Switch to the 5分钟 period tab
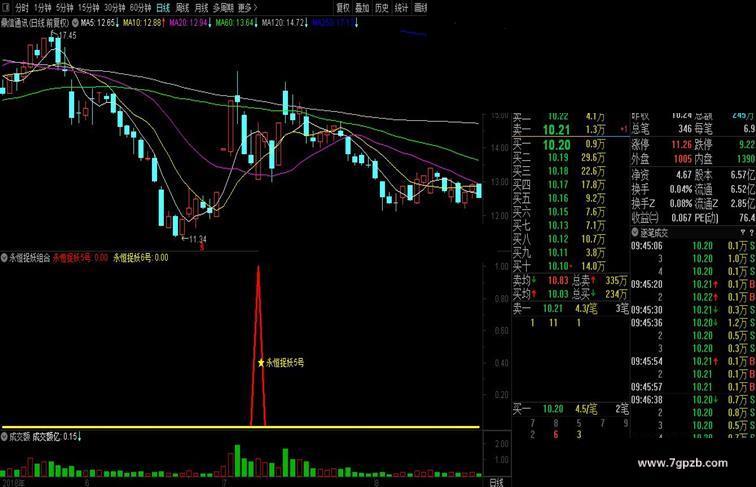 tap(65, 8)
